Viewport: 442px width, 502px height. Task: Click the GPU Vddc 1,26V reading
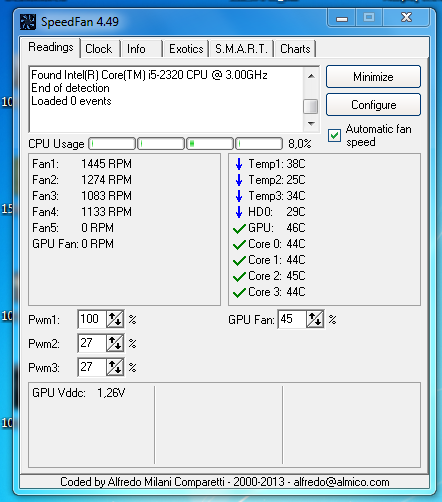pyautogui.click(x=79, y=393)
